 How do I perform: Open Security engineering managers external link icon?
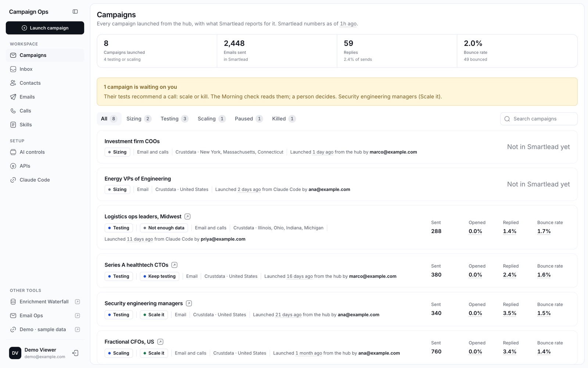[189, 304]
